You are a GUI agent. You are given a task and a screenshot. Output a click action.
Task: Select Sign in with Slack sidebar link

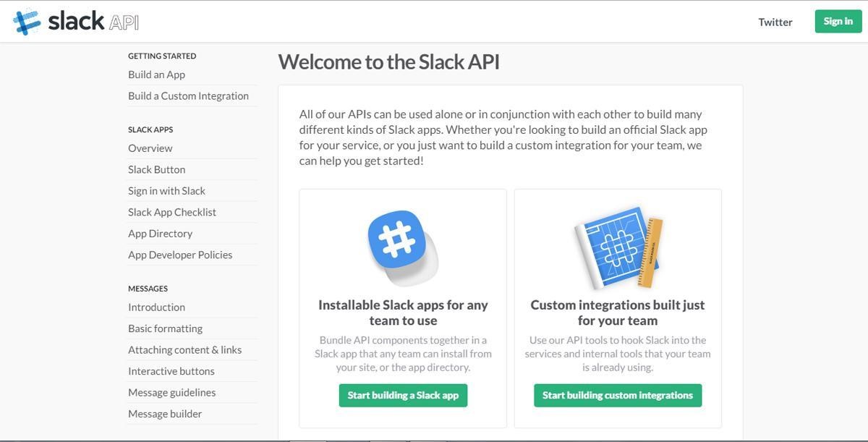166,190
